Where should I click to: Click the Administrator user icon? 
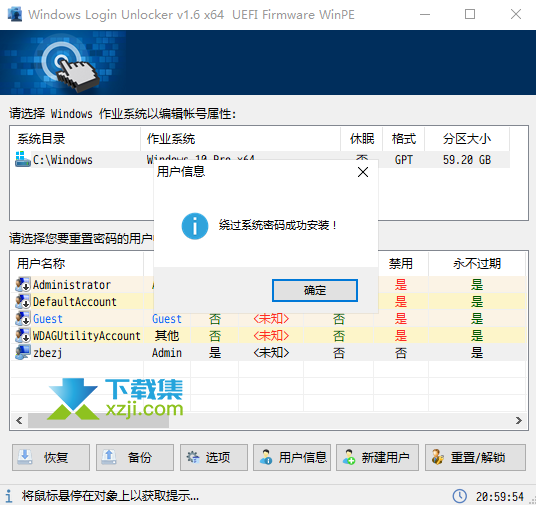tap(23, 284)
